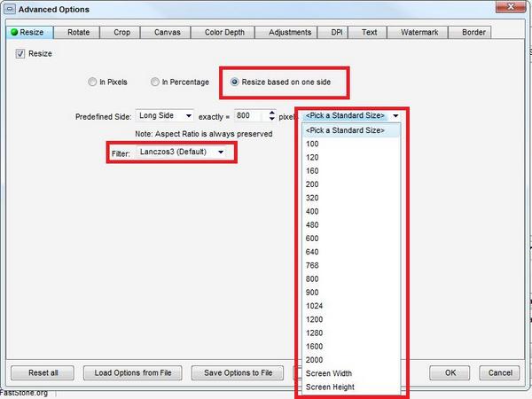Increase the pixel value with up arrow
Viewport: 532px width, 399px height.
(x=271, y=113)
